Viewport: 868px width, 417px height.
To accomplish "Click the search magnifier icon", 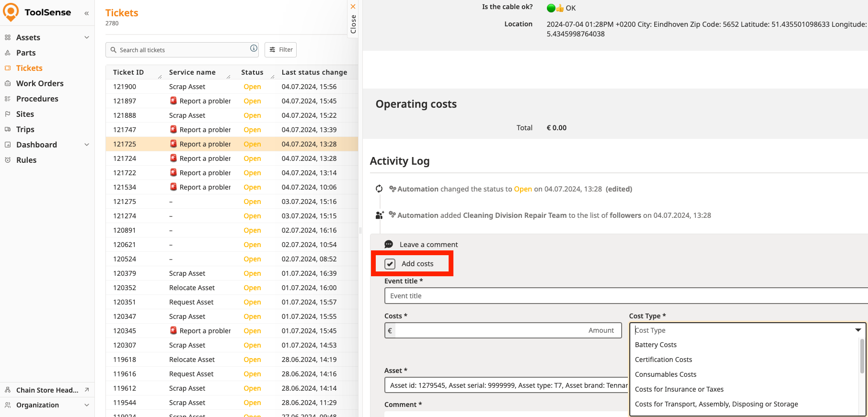I will (114, 50).
